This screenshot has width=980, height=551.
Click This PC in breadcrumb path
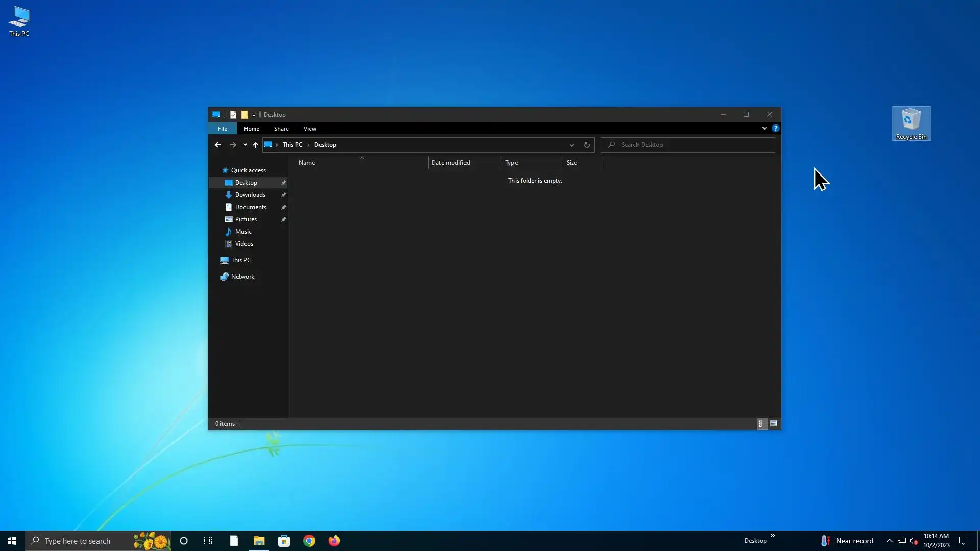pos(292,145)
